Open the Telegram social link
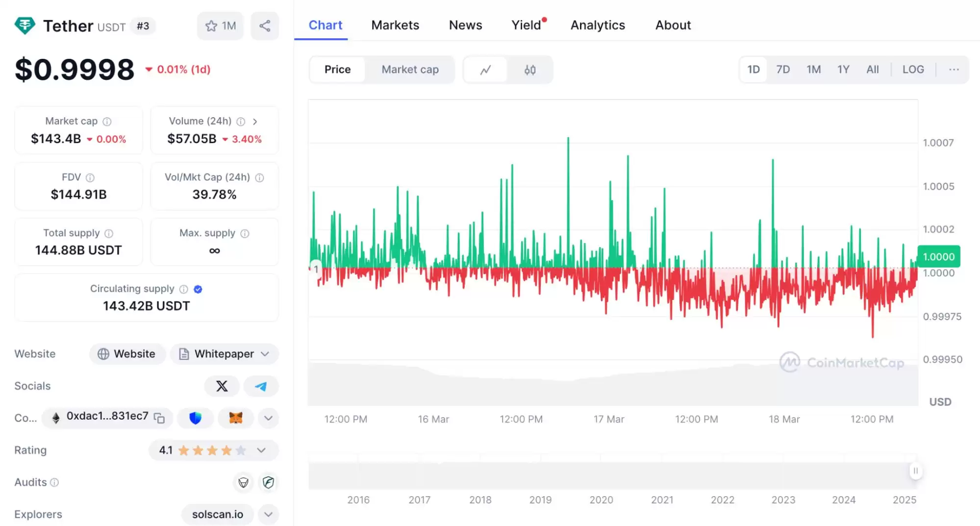 coord(261,386)
